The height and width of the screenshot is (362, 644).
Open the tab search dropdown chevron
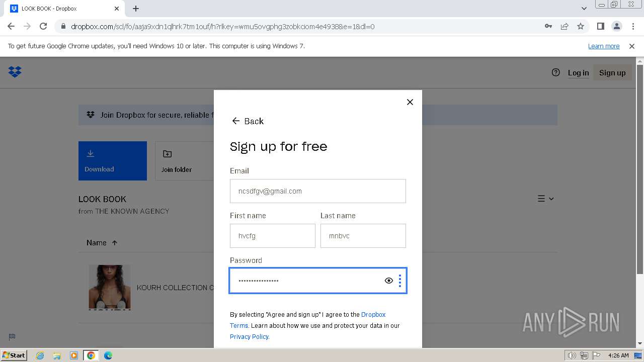pos(584,9)
